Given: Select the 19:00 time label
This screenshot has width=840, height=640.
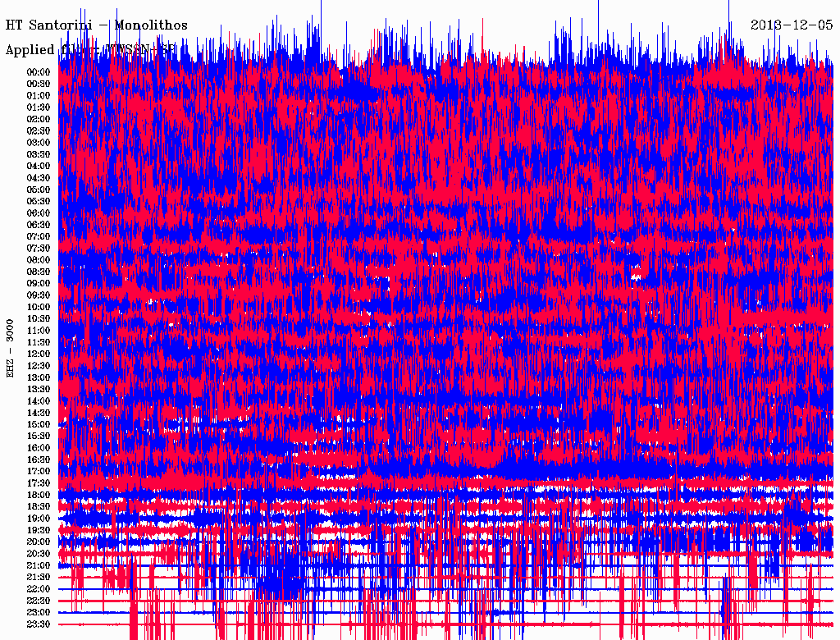Looking at the screenshot, I should (x=39, y=519).
